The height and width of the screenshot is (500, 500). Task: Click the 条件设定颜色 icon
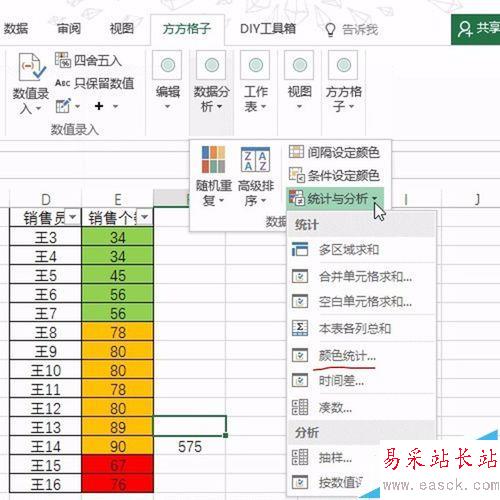tap(296, 175)
